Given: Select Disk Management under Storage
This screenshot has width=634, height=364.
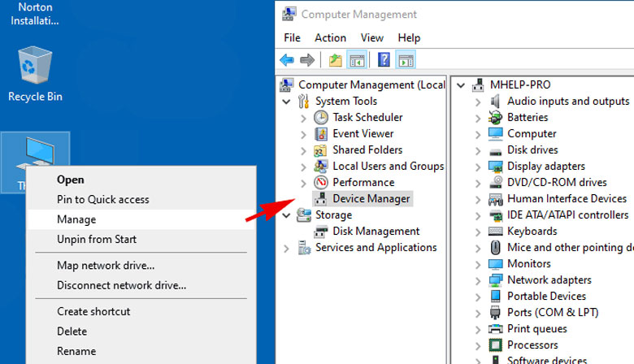Looking at the screenshot, I should click(x=376, y=231).
